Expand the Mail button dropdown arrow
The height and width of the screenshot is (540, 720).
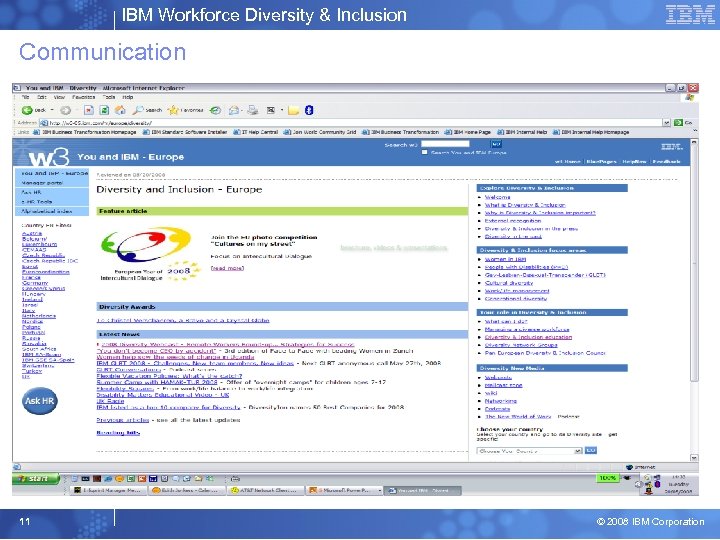[242, 110]
